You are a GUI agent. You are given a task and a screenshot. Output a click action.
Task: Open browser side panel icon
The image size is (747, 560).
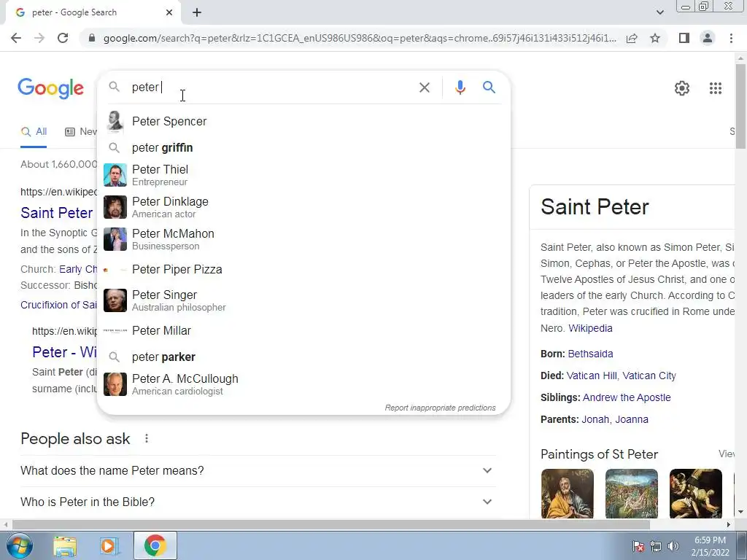[x=684, y=38]
